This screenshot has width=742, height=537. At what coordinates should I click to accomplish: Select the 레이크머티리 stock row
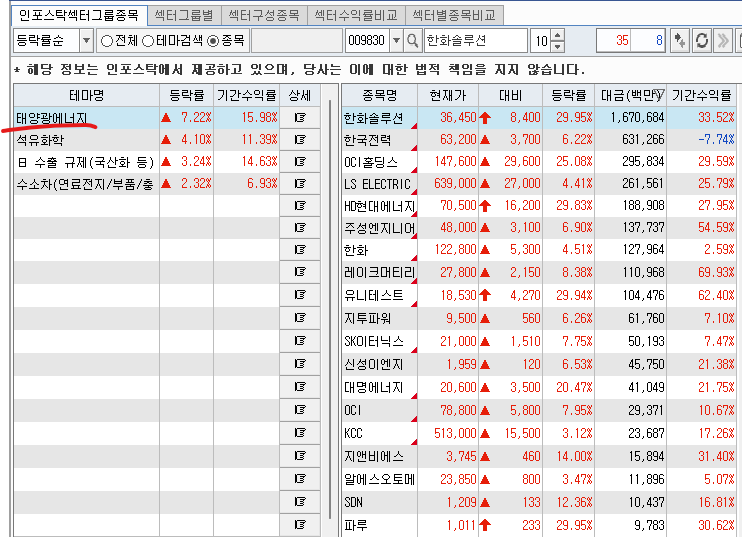pyautogui.click(x=539, y=273)
